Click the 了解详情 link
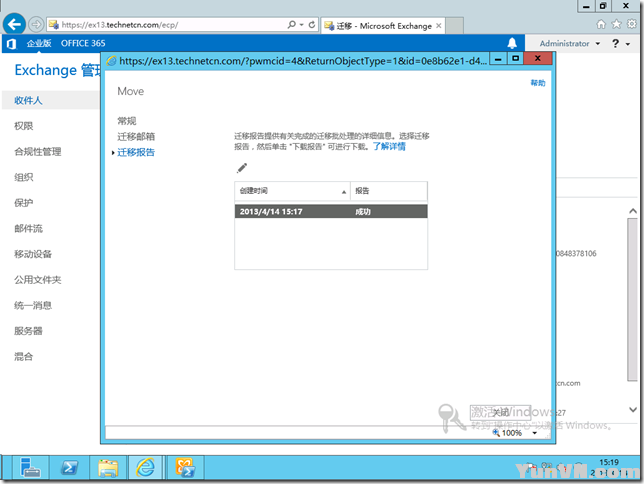The height and width of the screenshot is (484, 644). click(389, 146)
